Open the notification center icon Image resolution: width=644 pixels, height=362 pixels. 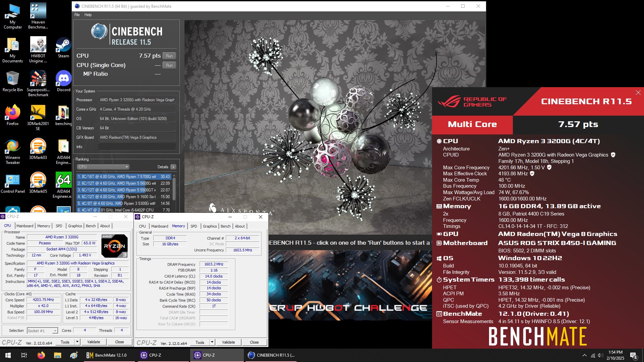tap(633, 355)
